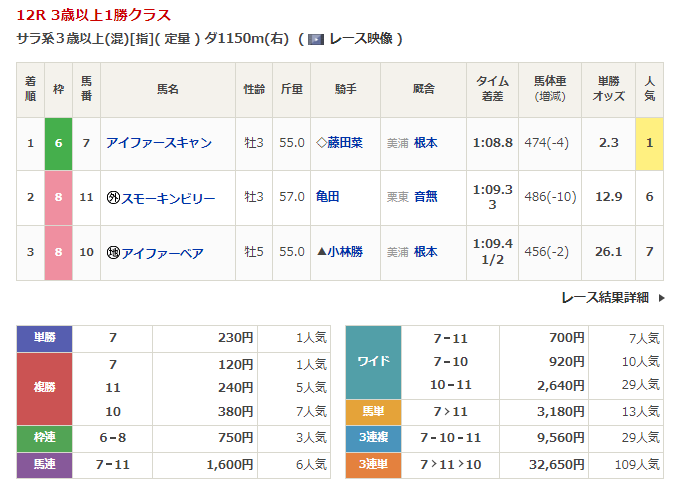Screen dimensions: 679x486
Task: Click the race video film icon
Action: coord(315,40)
